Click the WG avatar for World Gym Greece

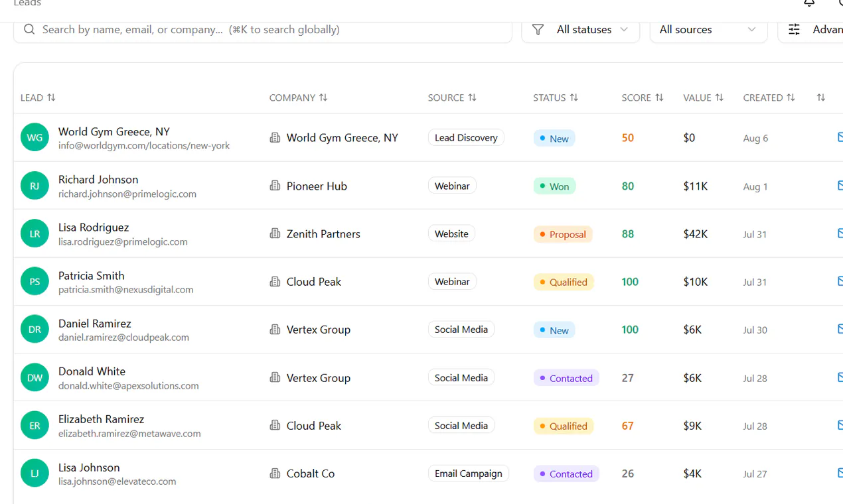[x=35, y=138]
